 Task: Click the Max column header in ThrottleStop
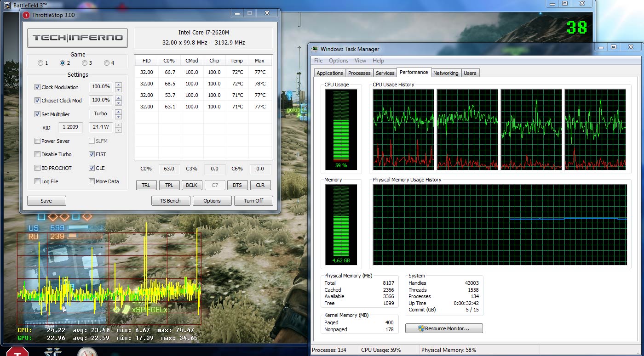(x=259, y=61)
